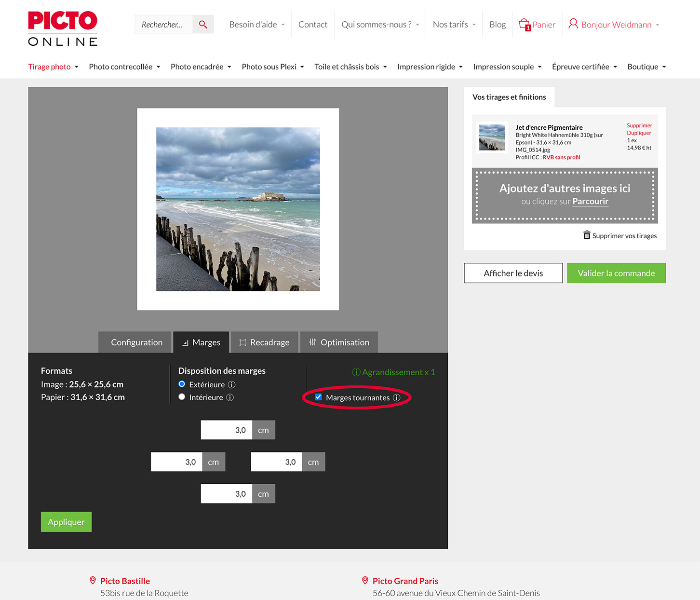Open the Panier shopping cart icon

[x=525, y=24]
